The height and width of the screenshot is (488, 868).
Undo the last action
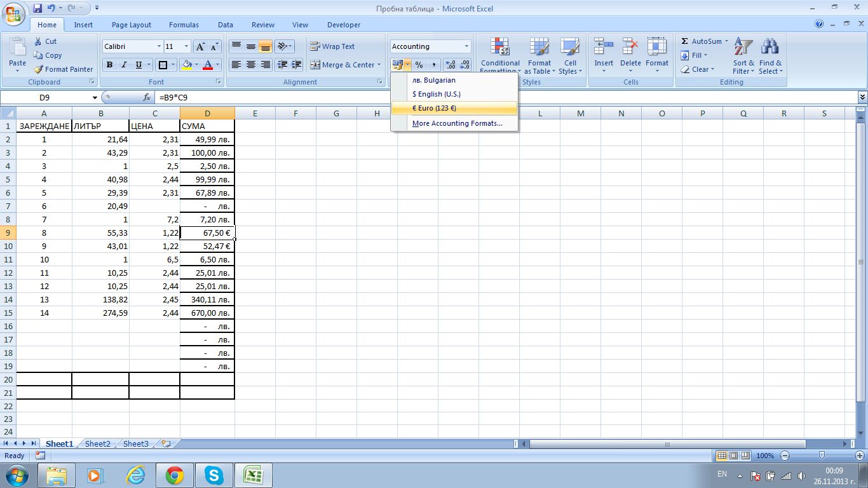(x=52, y=8)
